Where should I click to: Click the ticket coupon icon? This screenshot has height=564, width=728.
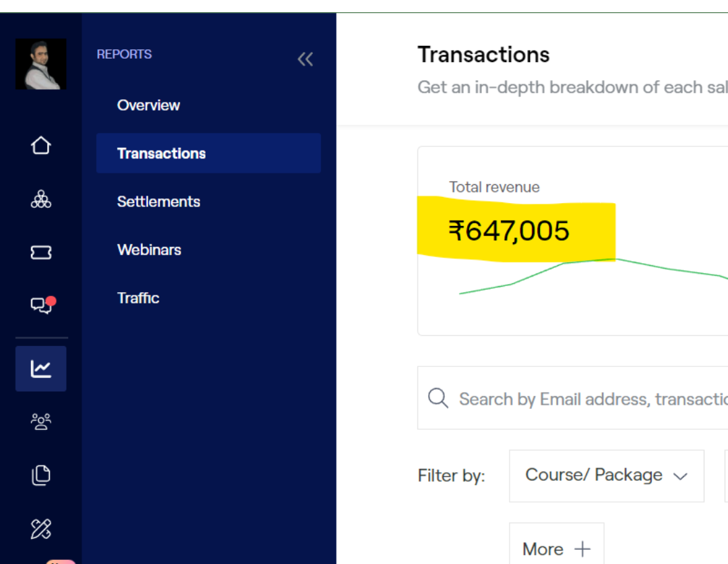(41, 252)
